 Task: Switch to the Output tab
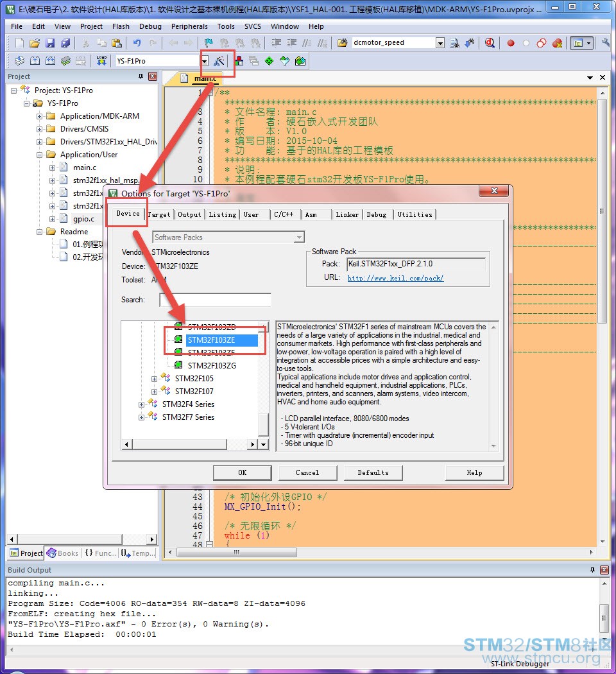click(x=189, y=214)
